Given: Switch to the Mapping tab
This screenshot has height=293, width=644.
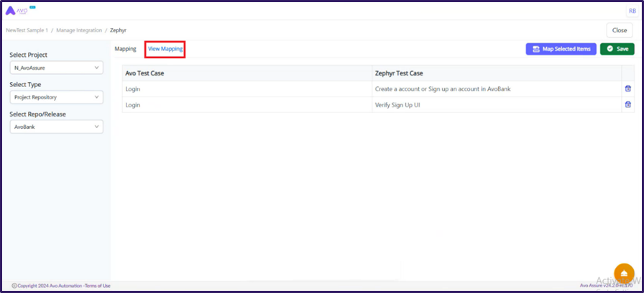Looking at the screenshot, I should point(125,49).
